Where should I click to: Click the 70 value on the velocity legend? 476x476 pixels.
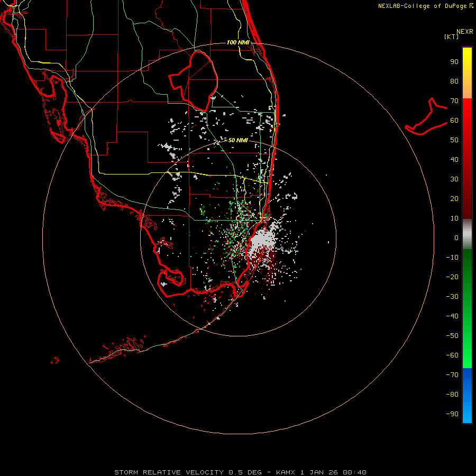454,101
